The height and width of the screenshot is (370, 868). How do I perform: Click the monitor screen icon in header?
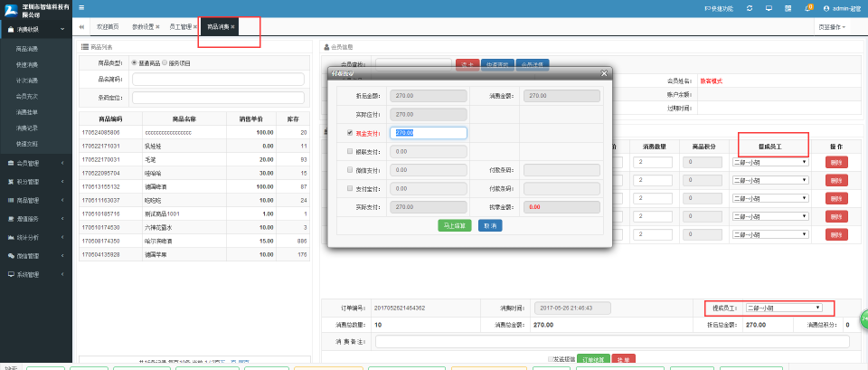769,7
